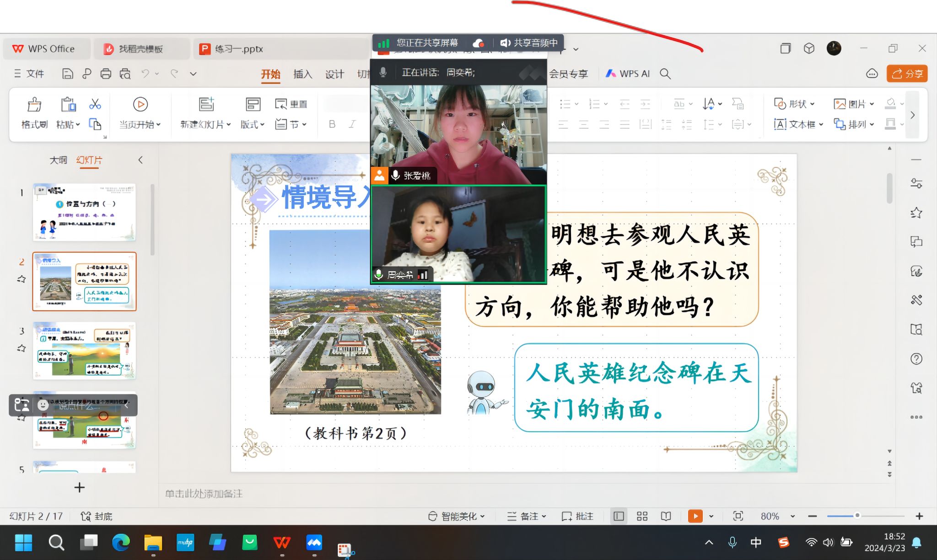Click the print icon in quick toolbar
Viewport: 937px width, 560px height.
[x=106, y=74]
